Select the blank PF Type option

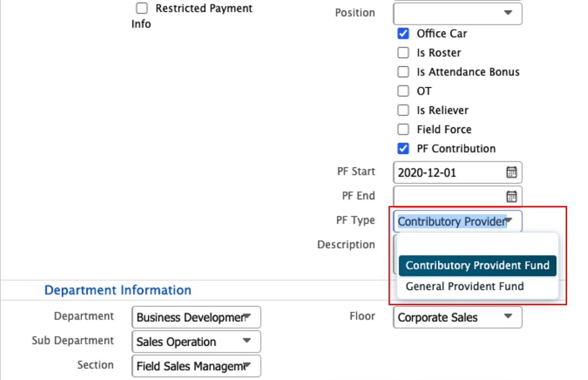[x=477, y=245]
